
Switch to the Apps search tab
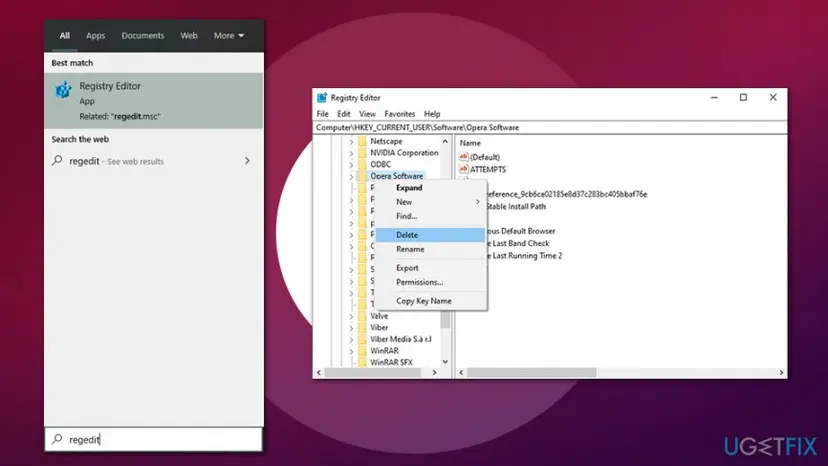[x=96, y=35]
